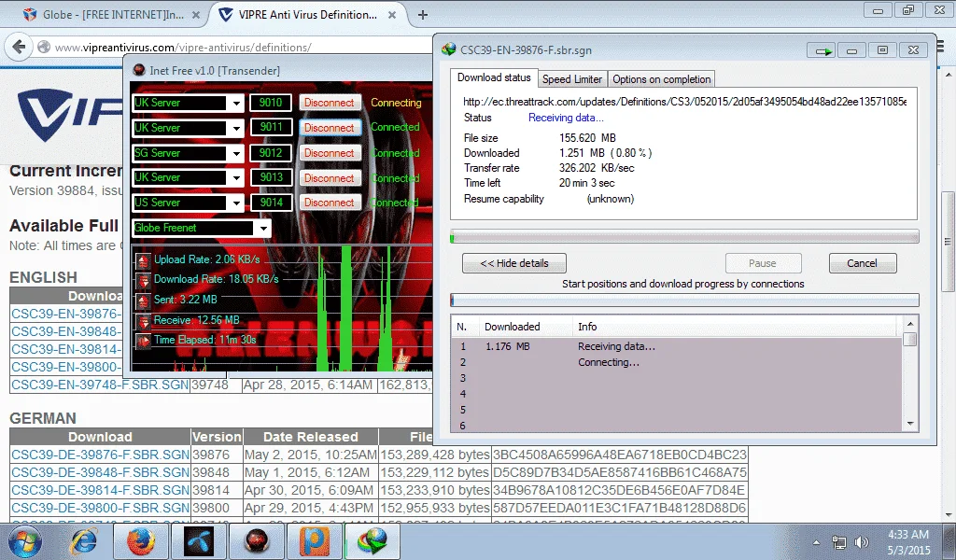Open the CSC39-DE-39814-F.SBR.SGN link
The image size is (956, 560).
point(100,490)
